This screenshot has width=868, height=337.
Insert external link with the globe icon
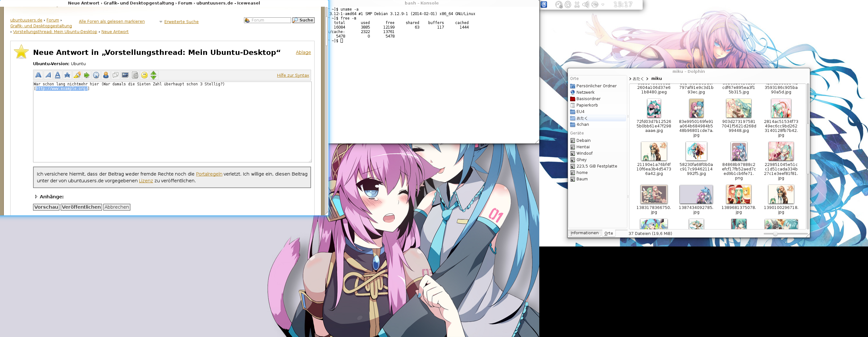click(96, 75)
